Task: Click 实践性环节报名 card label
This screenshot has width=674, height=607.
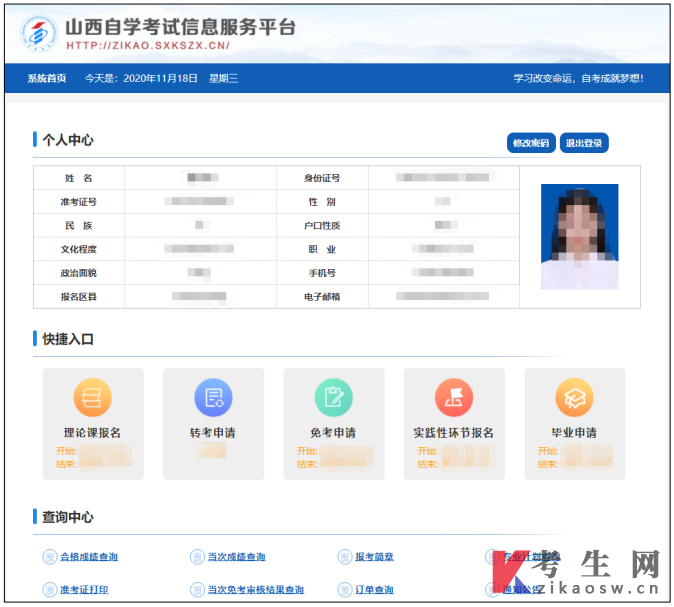Action: click(x=453, y=432)
